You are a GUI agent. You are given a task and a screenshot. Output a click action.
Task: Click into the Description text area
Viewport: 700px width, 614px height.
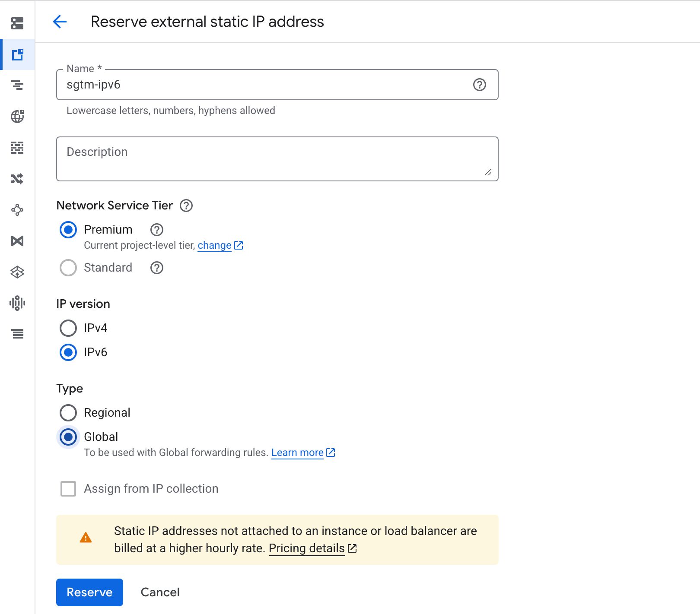pos(277,159)
